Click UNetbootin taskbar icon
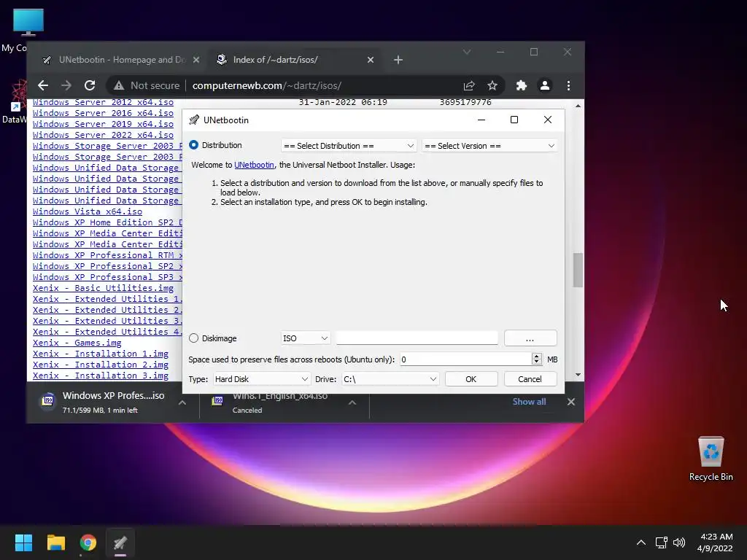747x560 pixels. (120, 542)
